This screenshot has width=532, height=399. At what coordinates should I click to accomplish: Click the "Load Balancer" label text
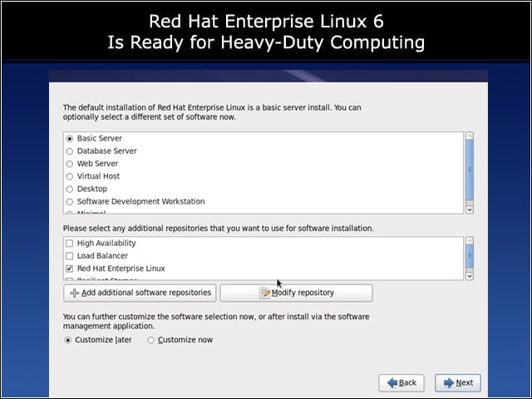point(102,256)
